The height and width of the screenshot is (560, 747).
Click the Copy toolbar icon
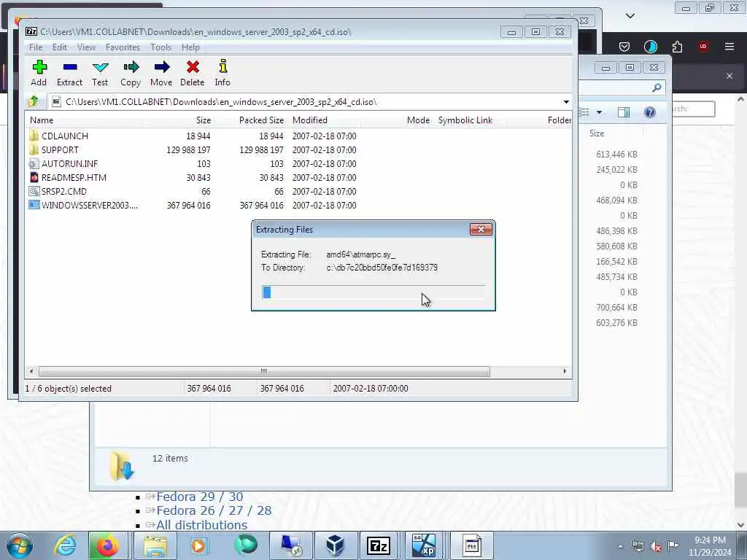pos(131,73)
